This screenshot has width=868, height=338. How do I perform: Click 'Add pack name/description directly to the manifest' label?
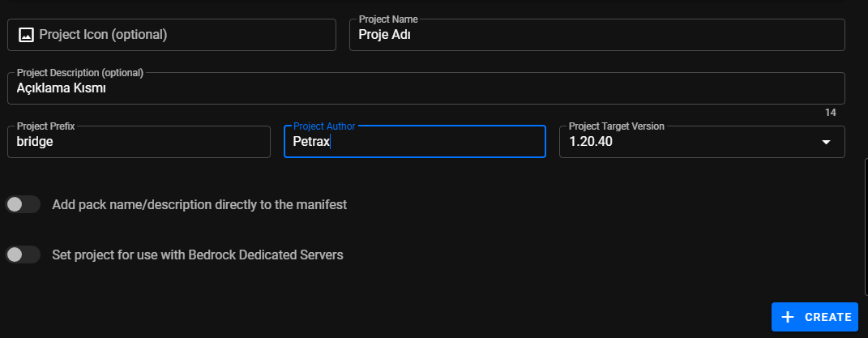point(199,204)
